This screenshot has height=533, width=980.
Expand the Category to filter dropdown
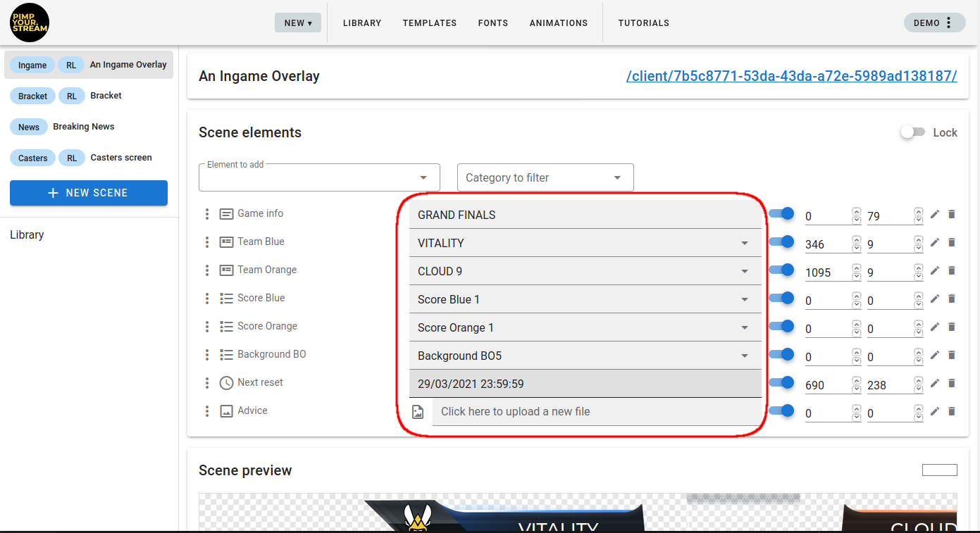tap(545, 177)
